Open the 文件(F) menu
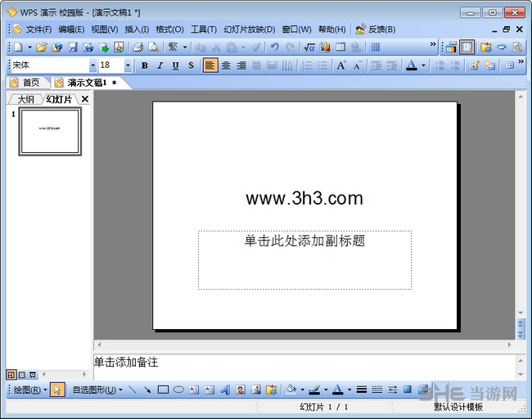The height and width of the screenshot is (419, 532). pyautogui.click(x=38, y=29)
